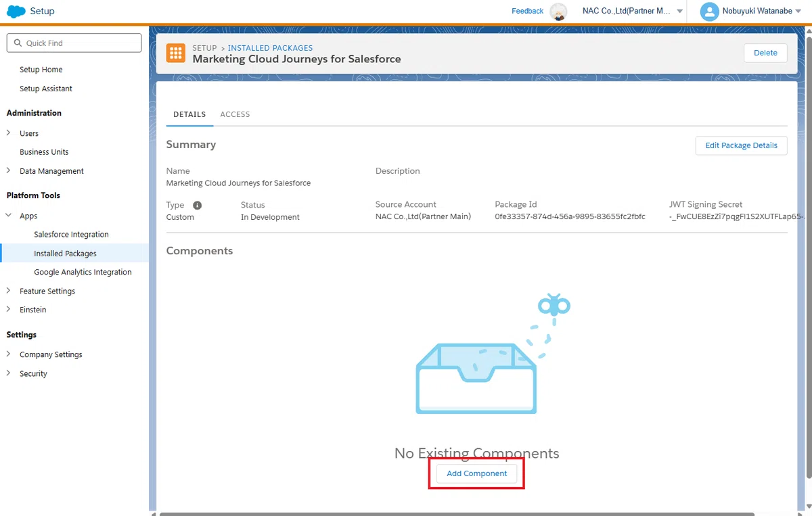
Task: Click the Security label in sidebar
Action: point(33,373)
